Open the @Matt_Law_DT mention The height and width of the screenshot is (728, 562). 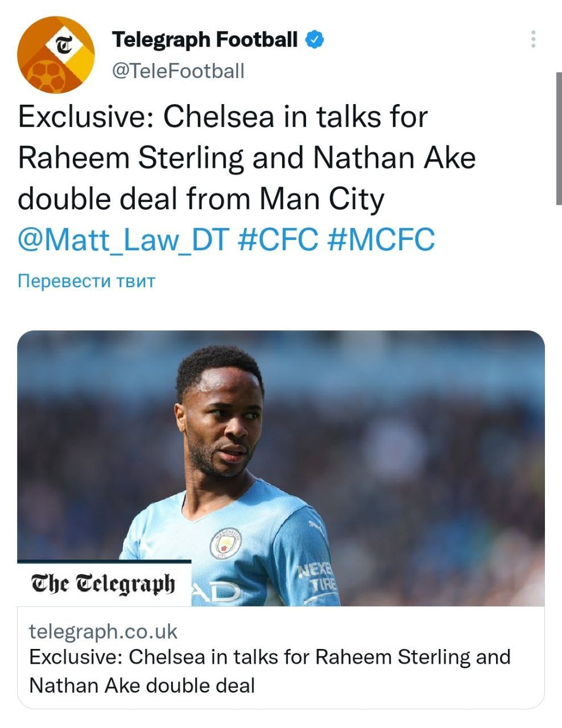(122, 239)
